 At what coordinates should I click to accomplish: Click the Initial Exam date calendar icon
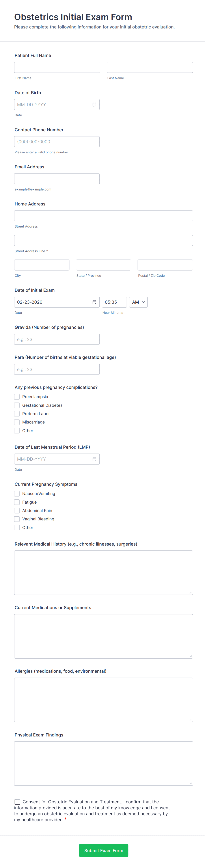[x=95, y=302]
